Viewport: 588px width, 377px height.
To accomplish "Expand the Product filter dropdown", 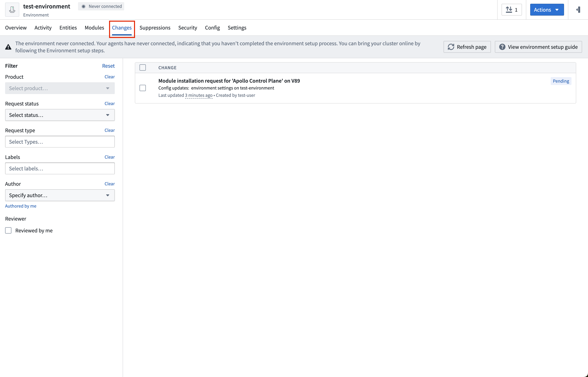I will pyautogui.click(x=60, y=88).
